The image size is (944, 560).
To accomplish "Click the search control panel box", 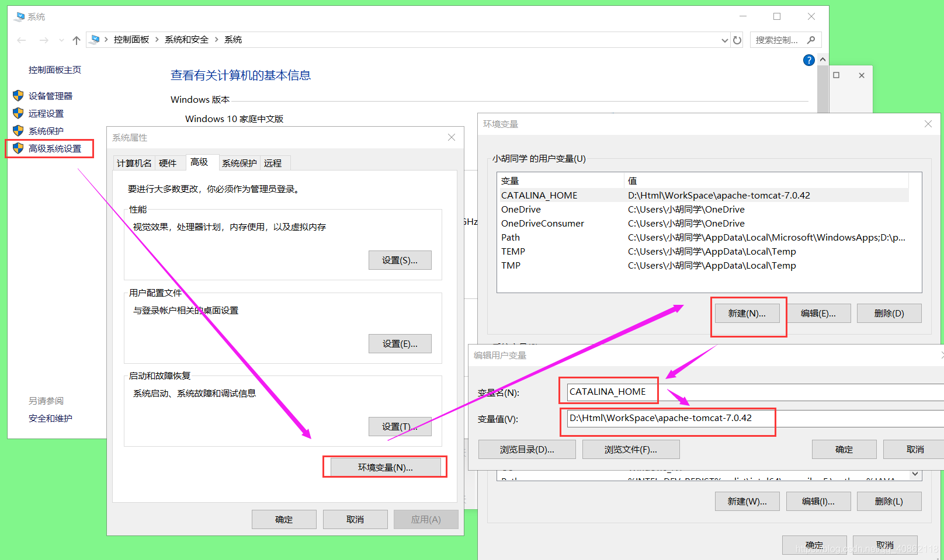I will coord(786,40).
